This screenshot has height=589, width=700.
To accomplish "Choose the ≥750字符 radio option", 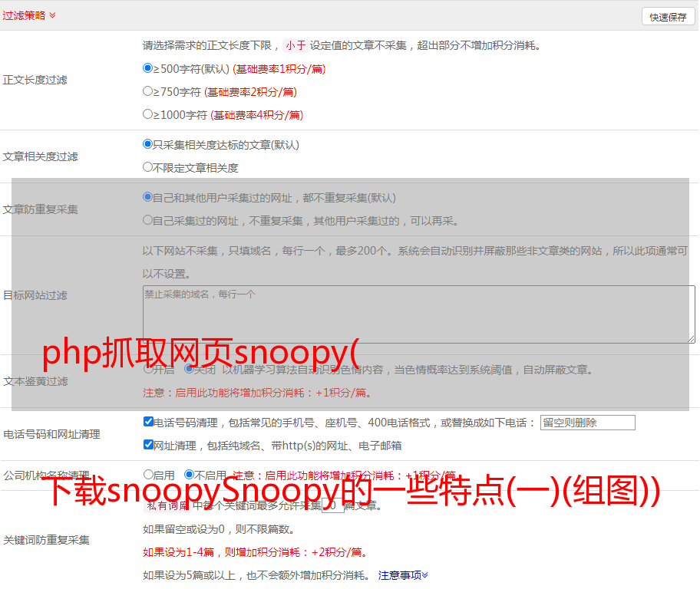I will point(147,91).
